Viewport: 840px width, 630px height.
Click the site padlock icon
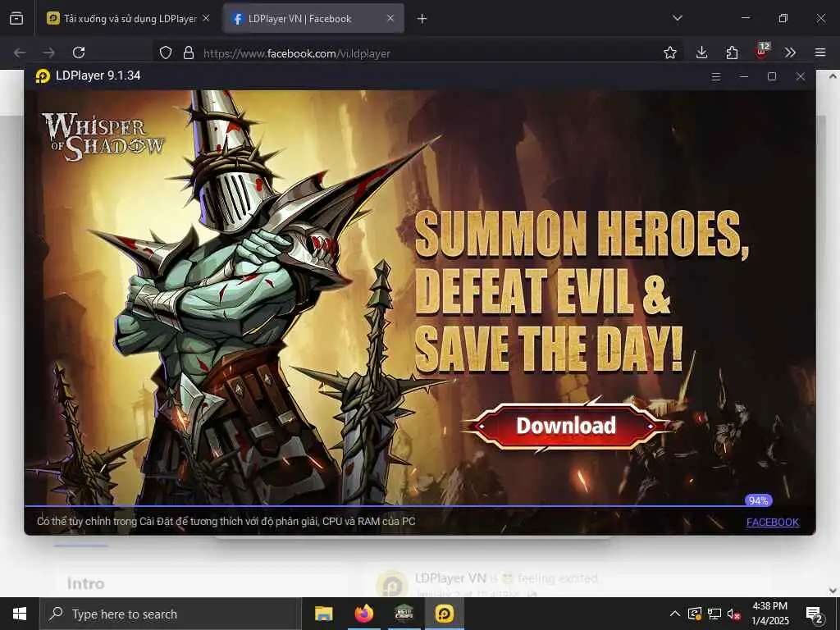(188, 52)
